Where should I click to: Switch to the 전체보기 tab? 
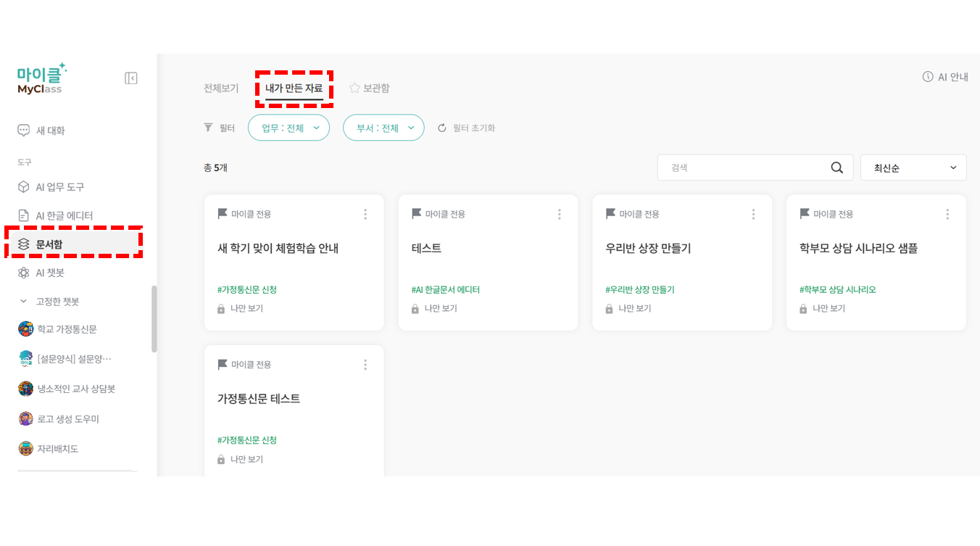click(221, 88)
